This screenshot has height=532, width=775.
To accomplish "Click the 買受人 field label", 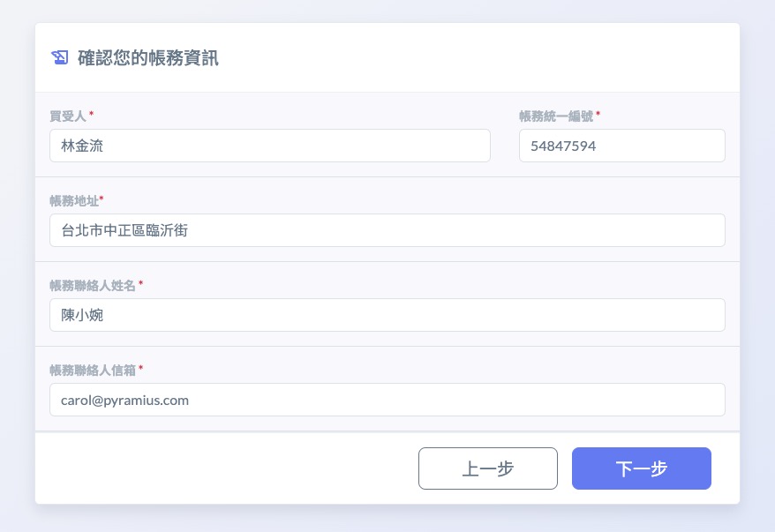I will click(x=68, y=116).
